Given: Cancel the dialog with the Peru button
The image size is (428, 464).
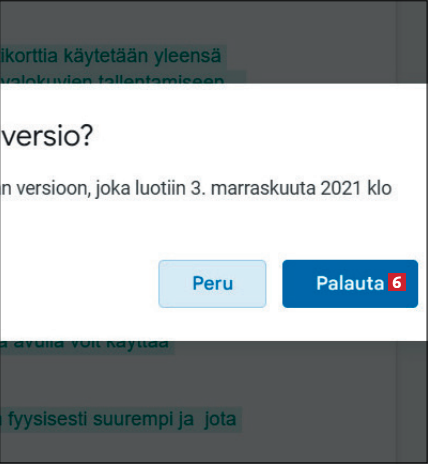Looking at the screenshot, I should [x=212, y=284].
